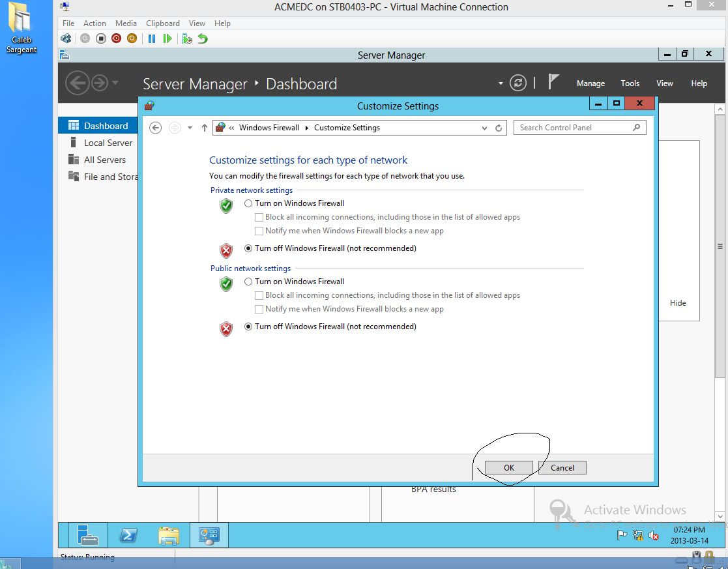Click OK to apply firewall settings
The width and height of the screenshot is (728, 569).
[509, 468]
